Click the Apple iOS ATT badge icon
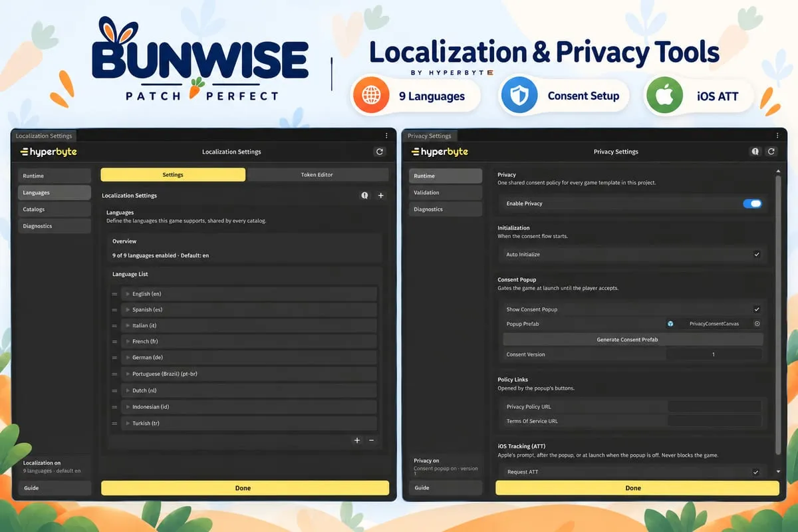This screenshot has width=798, height=532. click(x=664, y=96)
